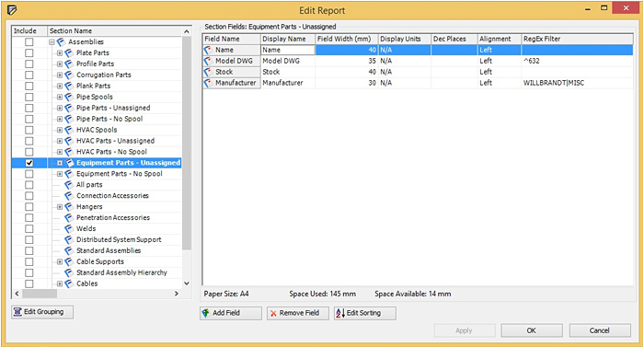
Task: Check the HVAC Spools include checkbox
Action: (29, 130)
